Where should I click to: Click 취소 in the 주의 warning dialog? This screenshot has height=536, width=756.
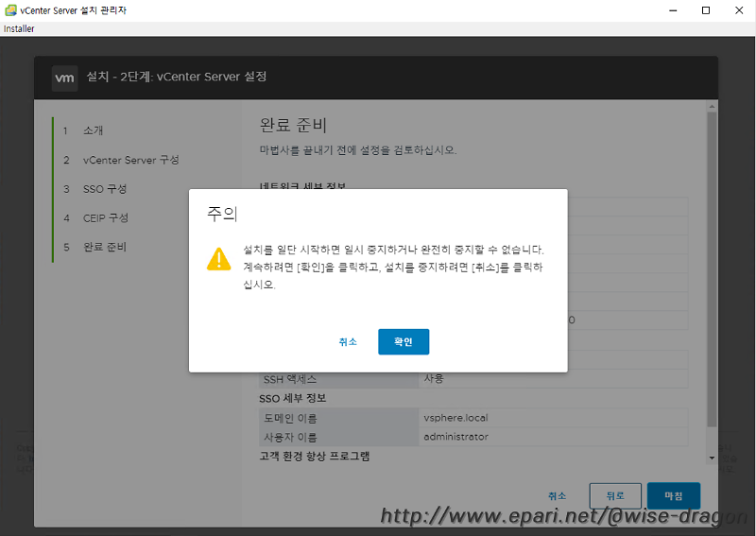tap(348, 341)
